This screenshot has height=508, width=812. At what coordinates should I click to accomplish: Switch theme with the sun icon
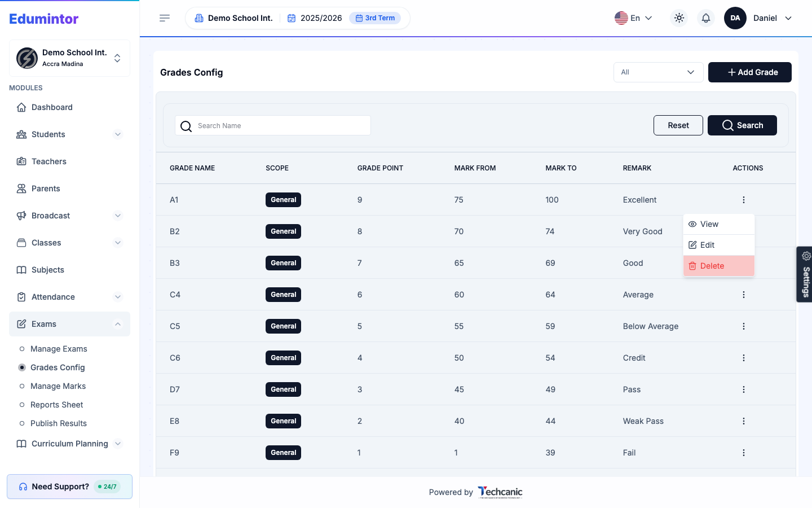[x=679, y=18]
